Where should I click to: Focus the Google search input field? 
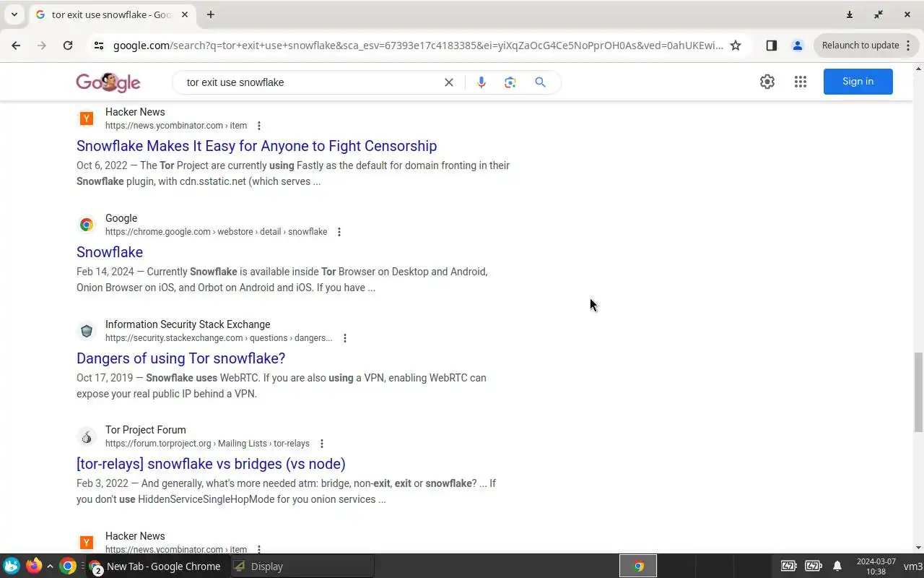click(x=309, y=82)
